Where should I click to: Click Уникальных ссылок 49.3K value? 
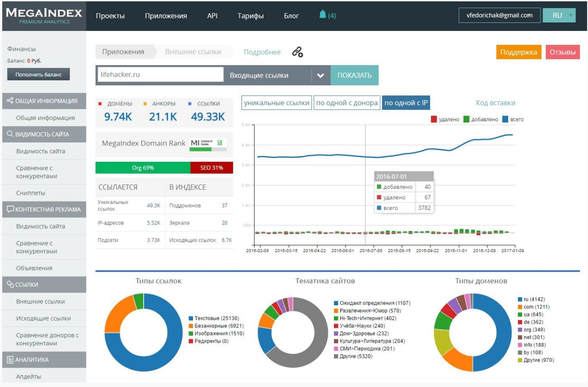[154, 205]
